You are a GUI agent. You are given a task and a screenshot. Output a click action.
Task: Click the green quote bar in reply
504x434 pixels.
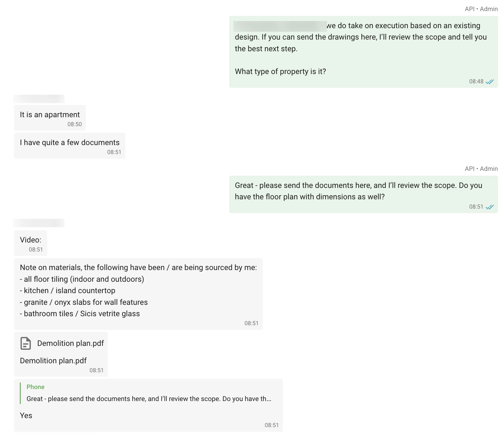point(20,393)
